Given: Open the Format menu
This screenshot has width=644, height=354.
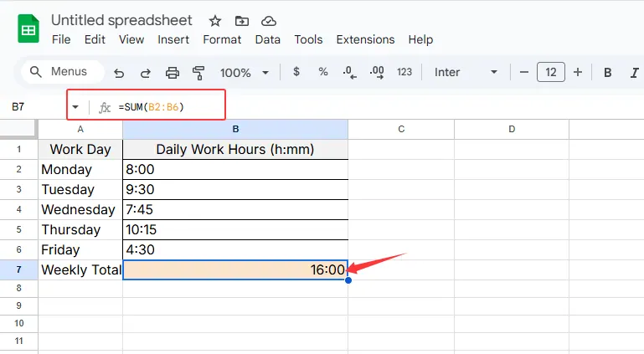Looking at the screenshot, I should tap(222, 39).
